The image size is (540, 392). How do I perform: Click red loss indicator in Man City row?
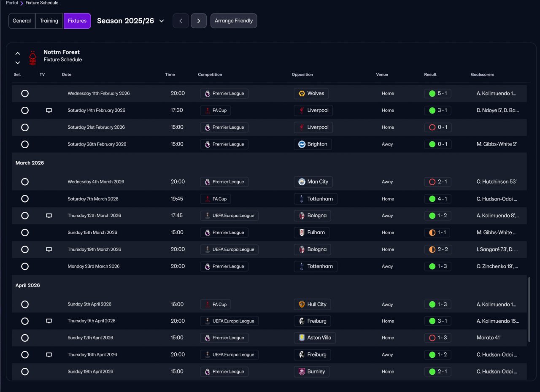click(x=432, y=182)
